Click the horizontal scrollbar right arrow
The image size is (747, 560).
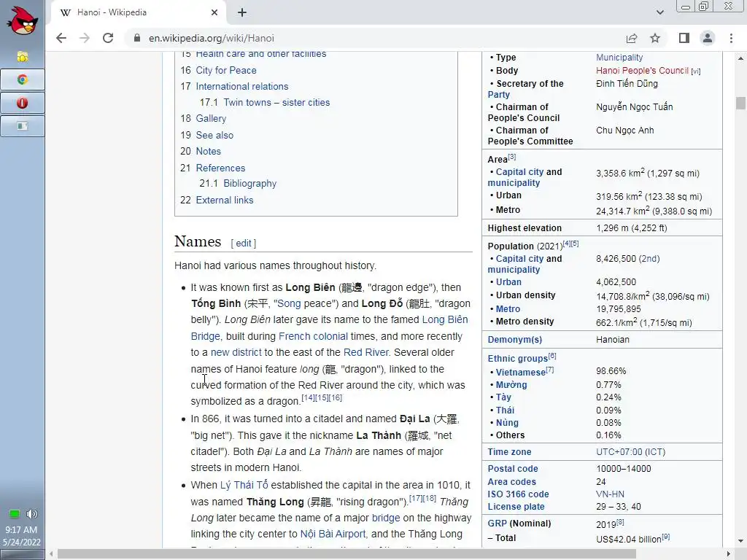[x=729, y=554]
